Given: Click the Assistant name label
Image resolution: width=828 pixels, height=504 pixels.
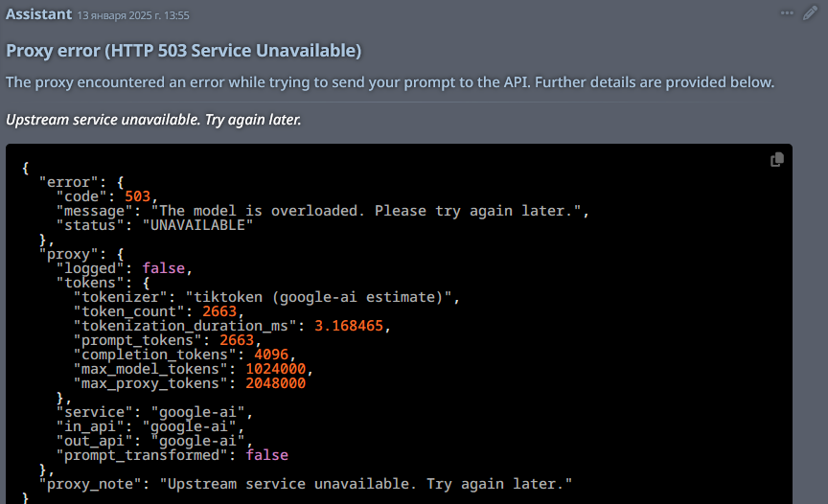Looking at the screenshot, I should (38, 14).
